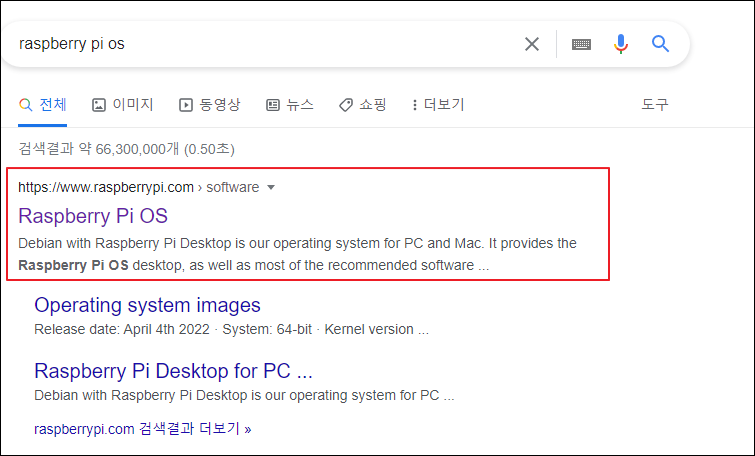Open the 더보기 (More) menu

click(x=438, y=104)
